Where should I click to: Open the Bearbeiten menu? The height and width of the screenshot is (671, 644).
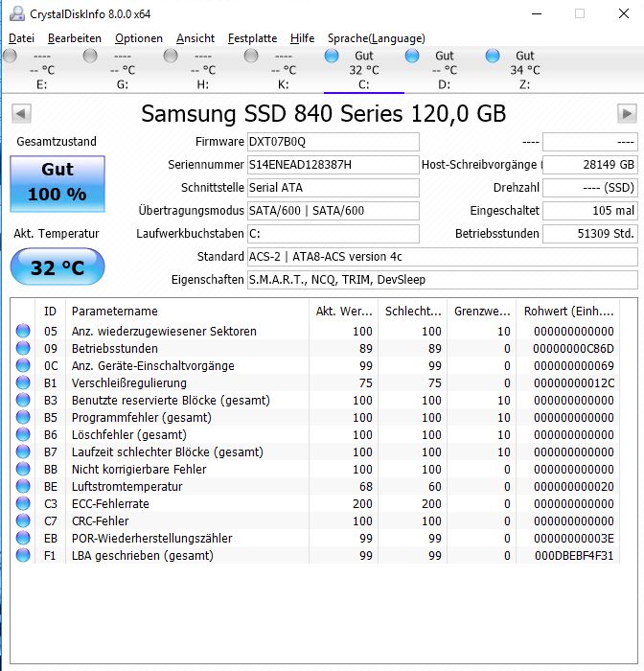75,38
